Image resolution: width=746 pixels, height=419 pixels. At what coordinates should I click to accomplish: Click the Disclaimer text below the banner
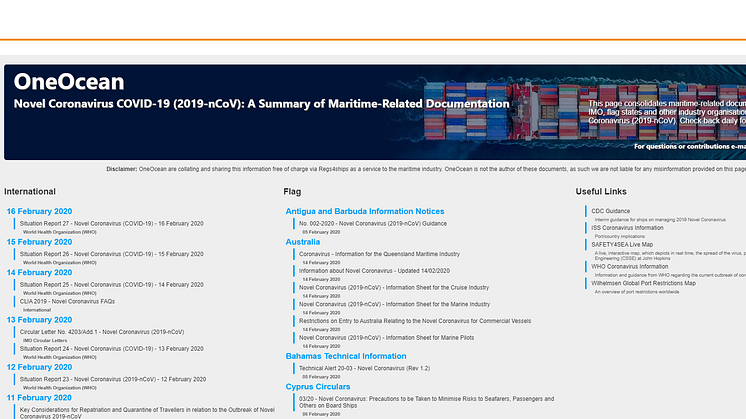point(426,169)
